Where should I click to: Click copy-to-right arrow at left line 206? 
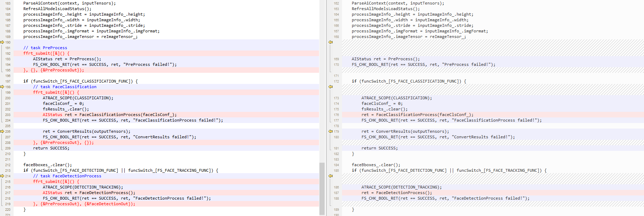click(x=2, y=131)
